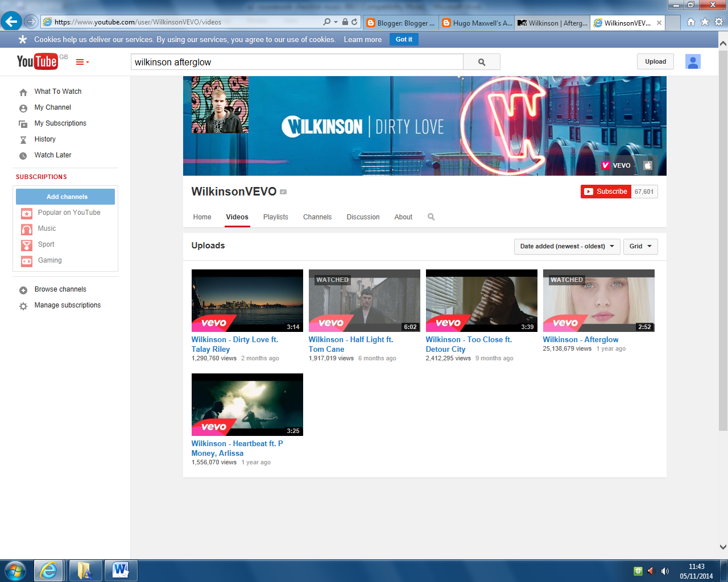Open What To Watch in sidebar

pyautogui.click(x=57, y=92)
